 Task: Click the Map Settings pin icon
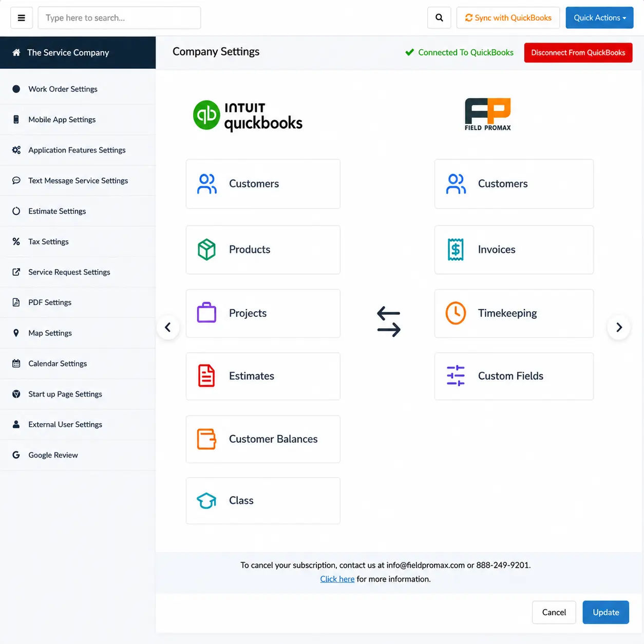(x=16, y=333)
